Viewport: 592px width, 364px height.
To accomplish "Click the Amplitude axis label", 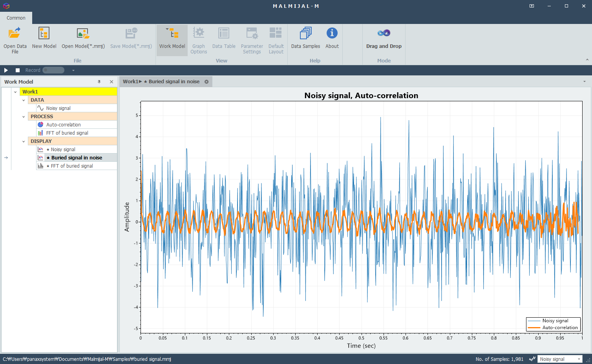I will (x=127, y=217).
